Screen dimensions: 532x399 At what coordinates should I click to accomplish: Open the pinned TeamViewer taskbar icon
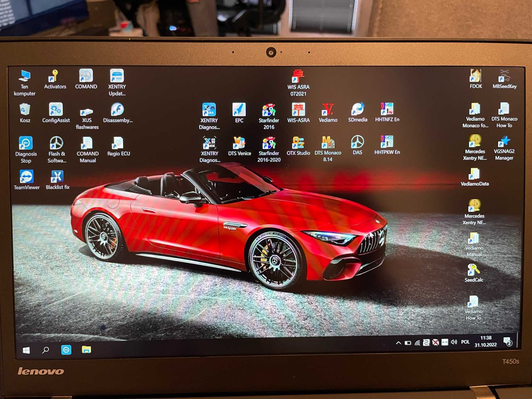coord(66,350)
